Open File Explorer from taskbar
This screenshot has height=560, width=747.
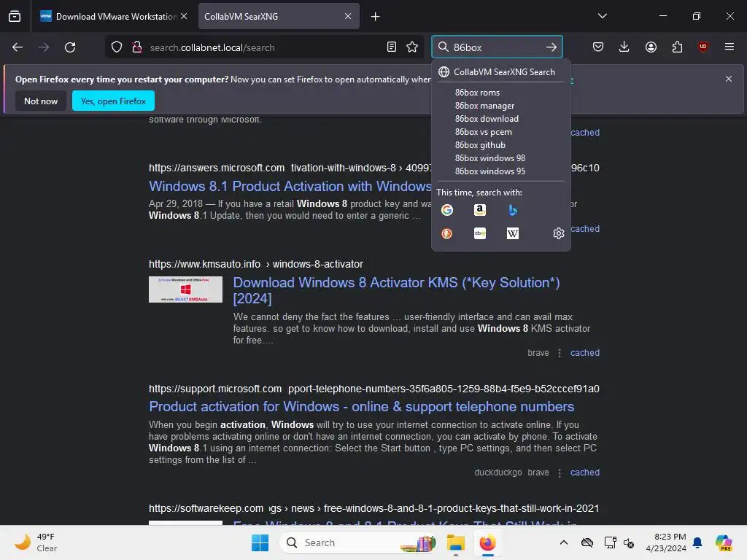point(455,542)
